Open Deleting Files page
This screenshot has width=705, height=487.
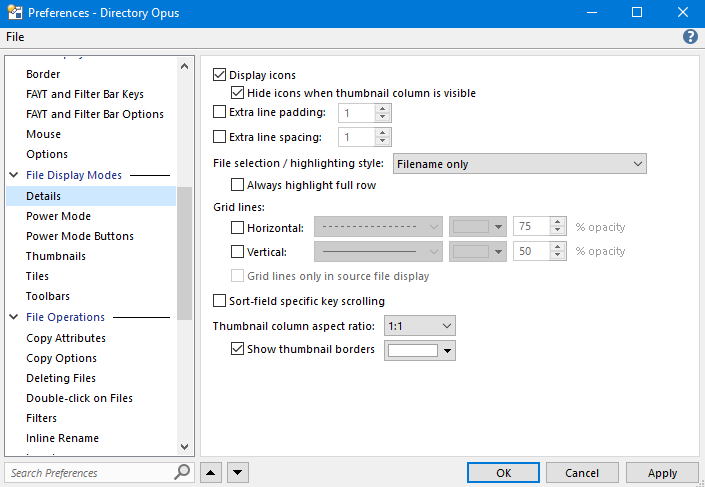[61, 378]
